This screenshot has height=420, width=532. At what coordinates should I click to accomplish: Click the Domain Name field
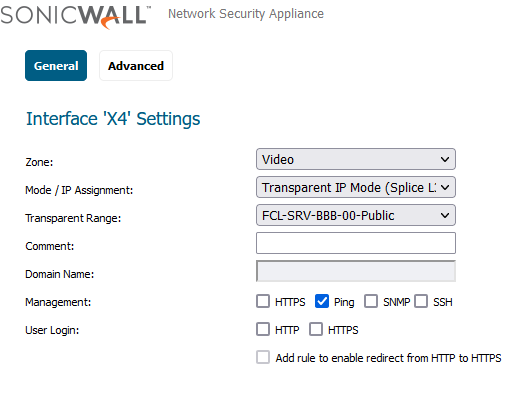[356, 271]
